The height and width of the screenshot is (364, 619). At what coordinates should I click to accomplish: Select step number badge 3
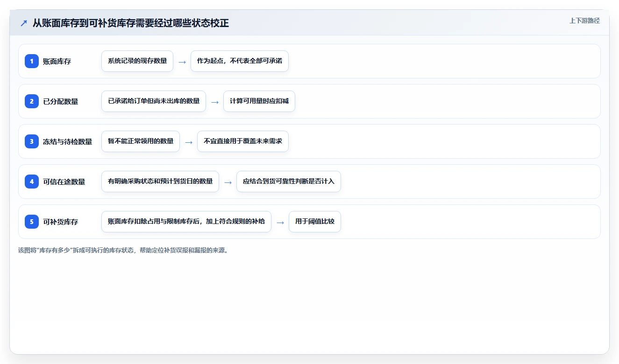(32, 141)
